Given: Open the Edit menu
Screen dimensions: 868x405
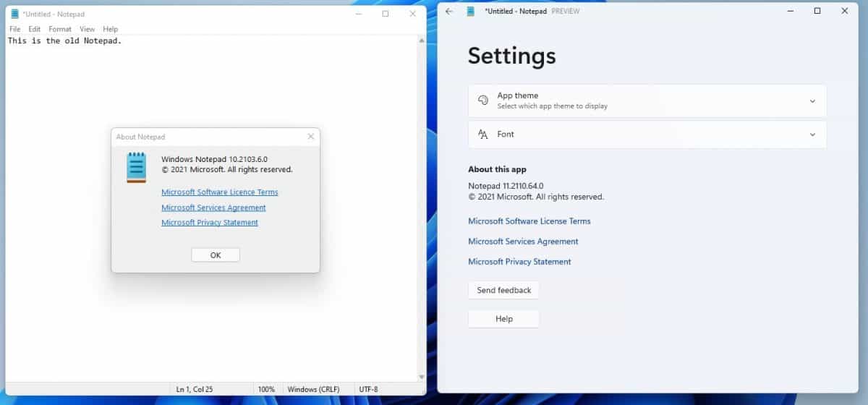Looking at the screenshot, I should (34, 29).
